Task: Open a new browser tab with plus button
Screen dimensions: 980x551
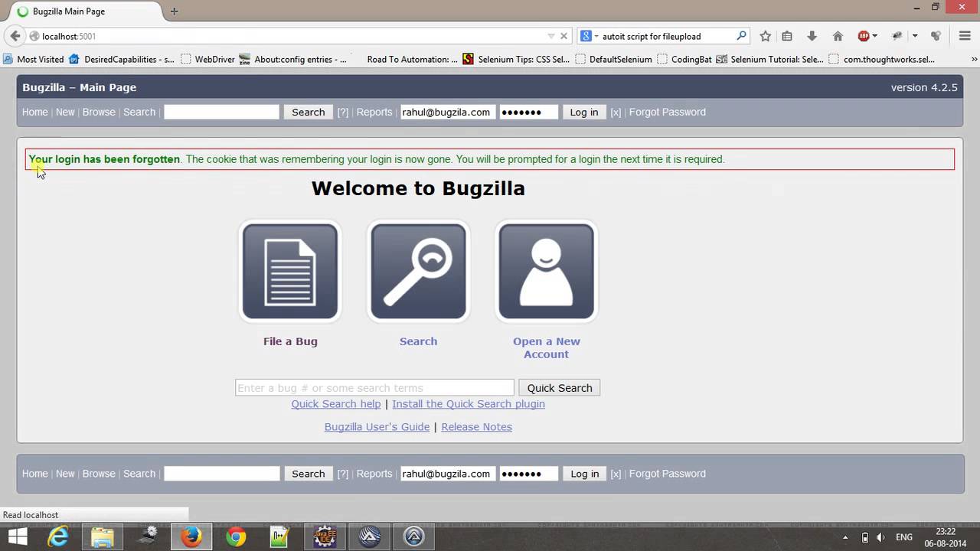Action: click(x=174, y=11)
